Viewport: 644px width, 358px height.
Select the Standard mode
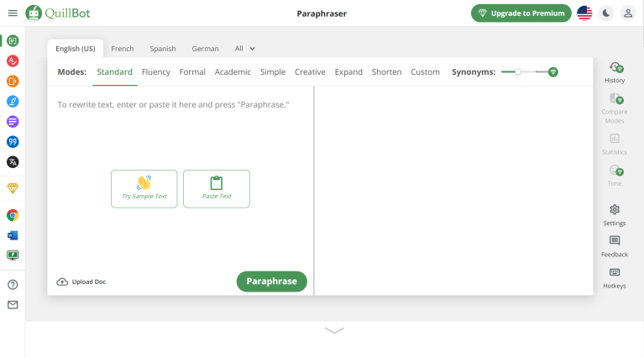pos(114,72)
